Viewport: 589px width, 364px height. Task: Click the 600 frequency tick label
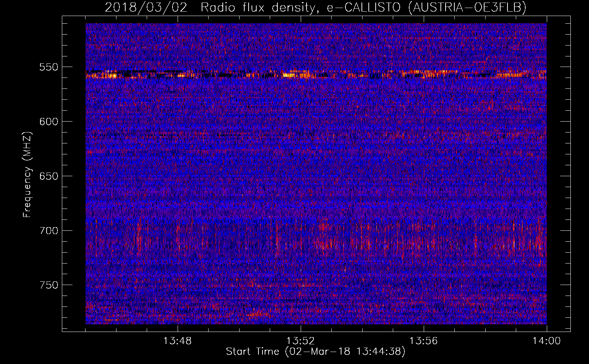coord(49,122)
